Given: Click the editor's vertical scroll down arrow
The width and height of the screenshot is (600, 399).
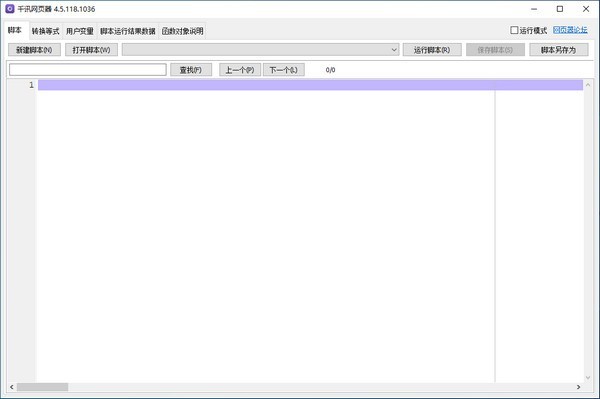Looking at the screenshot, I should [588, 378].
